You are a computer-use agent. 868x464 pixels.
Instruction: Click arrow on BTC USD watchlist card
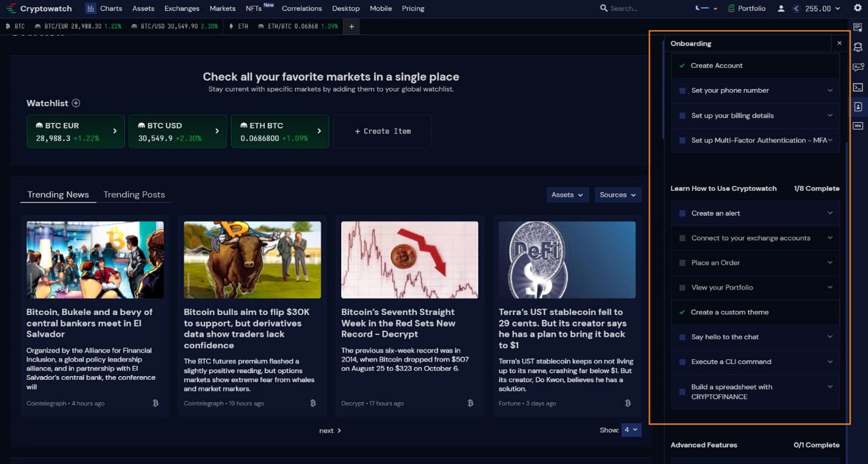coord(217,131)
